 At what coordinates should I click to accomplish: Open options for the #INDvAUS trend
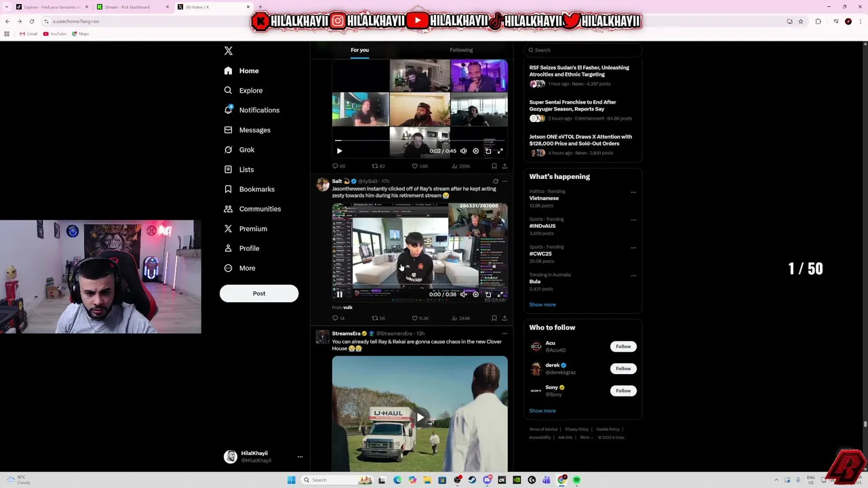[633, 220]
